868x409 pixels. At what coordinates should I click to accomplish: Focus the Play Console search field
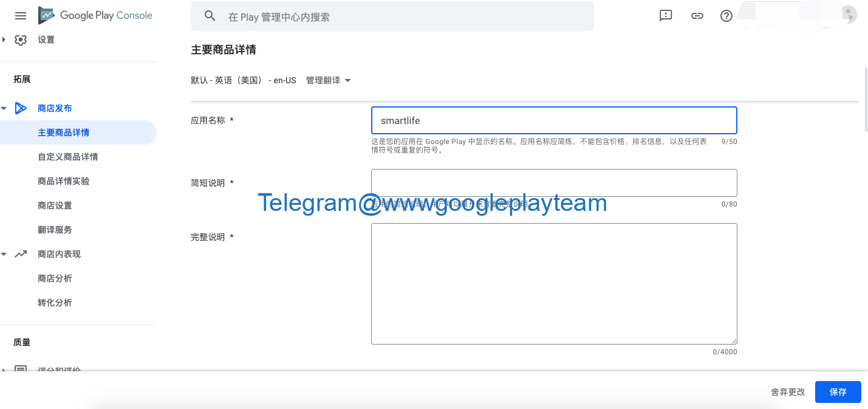click(x=392, y=16)
